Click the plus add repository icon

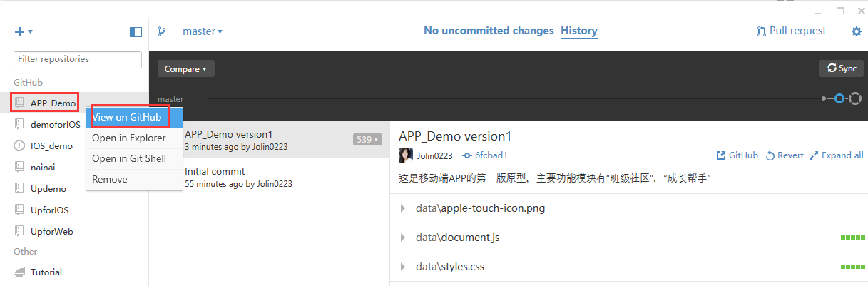[x=19, y=31]
